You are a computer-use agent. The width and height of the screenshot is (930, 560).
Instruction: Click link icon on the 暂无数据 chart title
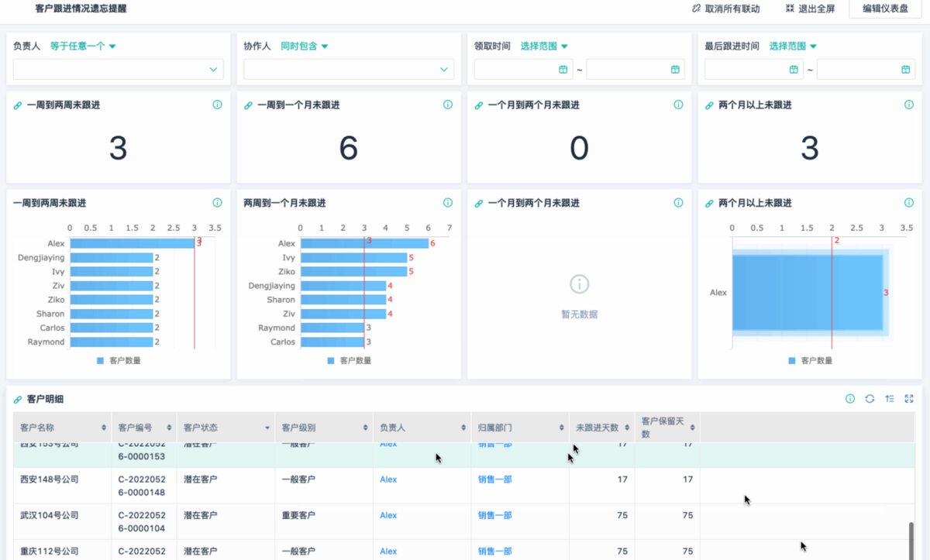[x=478, y=204]
